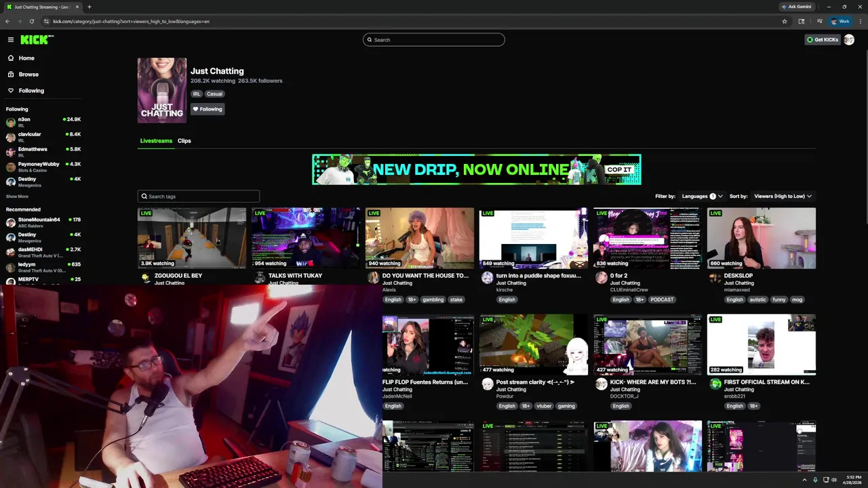This screenshot has width=868, height=488.
Task: Click the NEW DRIP COP IT banner
Action: (477, 169)
